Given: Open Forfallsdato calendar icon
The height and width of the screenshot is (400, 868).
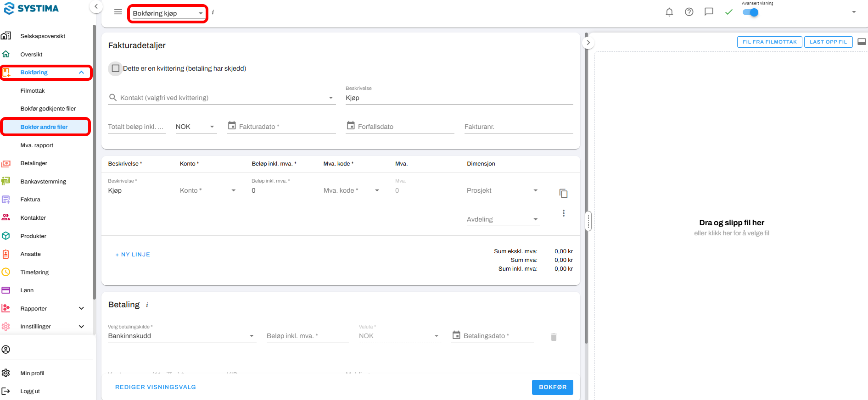Looking at the screenshot, I should click(351, 126).
